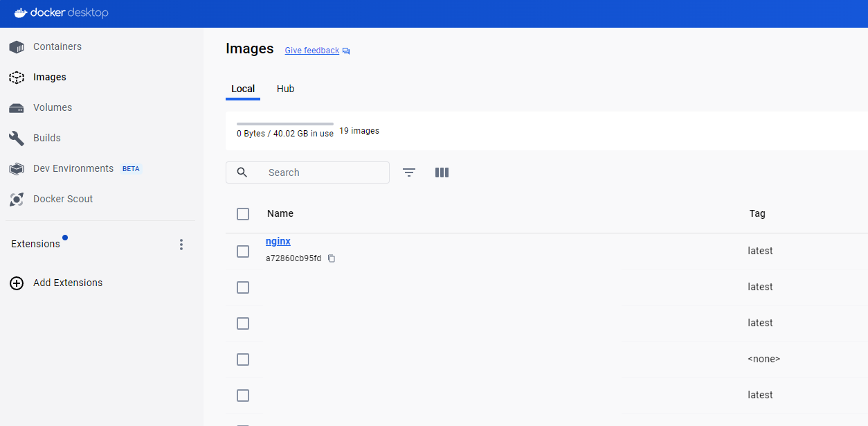Click the Docker Desktop whale logo
This screenshot has height=426, width=868.
(20, 12)
